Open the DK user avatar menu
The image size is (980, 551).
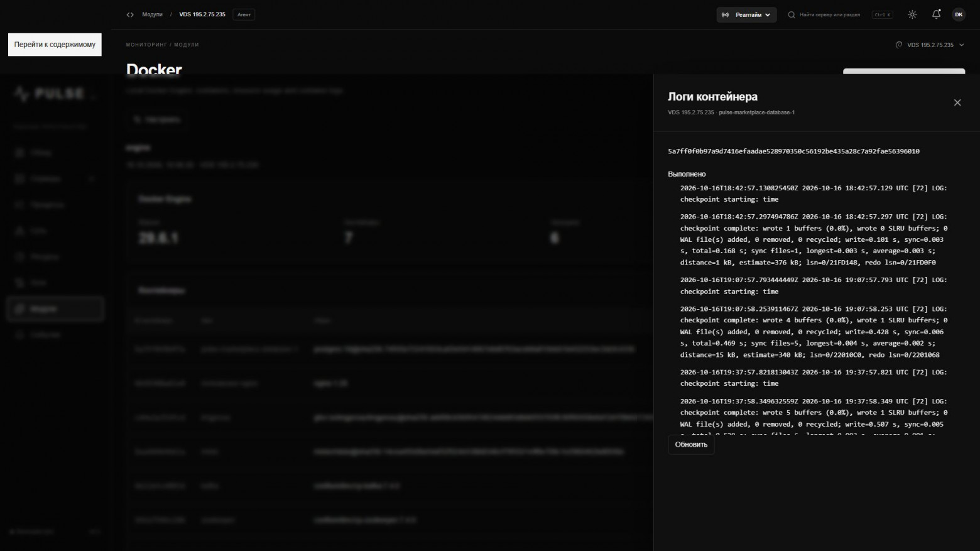click(959, 14)
